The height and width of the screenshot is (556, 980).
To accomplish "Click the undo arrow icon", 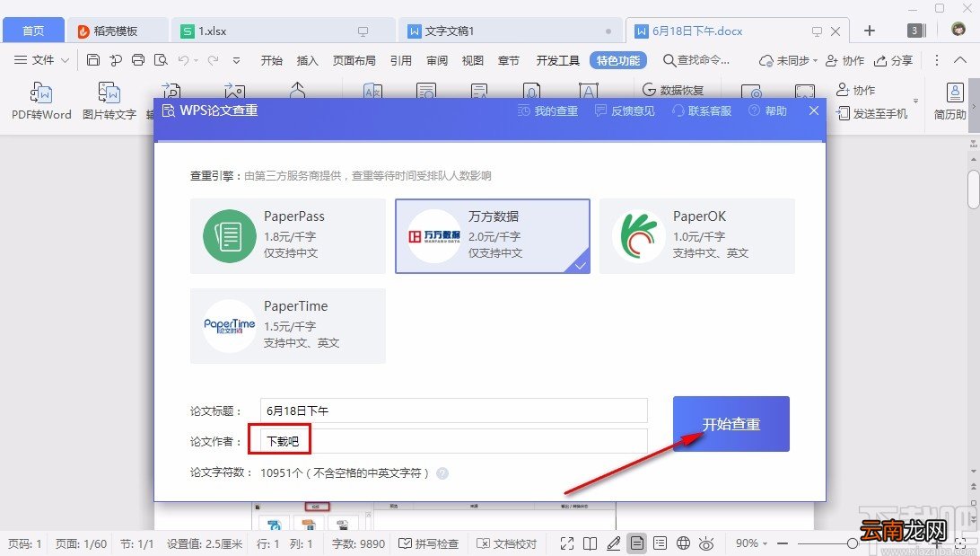I will click(183, 60).
